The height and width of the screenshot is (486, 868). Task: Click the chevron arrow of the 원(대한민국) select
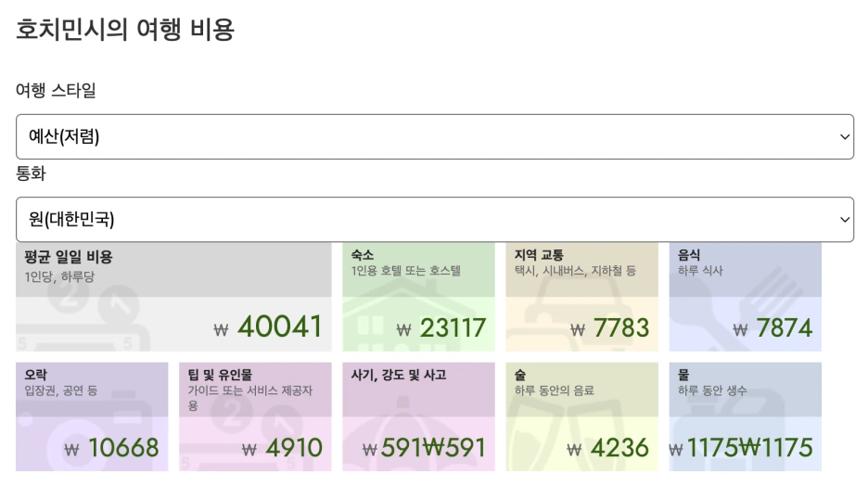coord(844,220)
